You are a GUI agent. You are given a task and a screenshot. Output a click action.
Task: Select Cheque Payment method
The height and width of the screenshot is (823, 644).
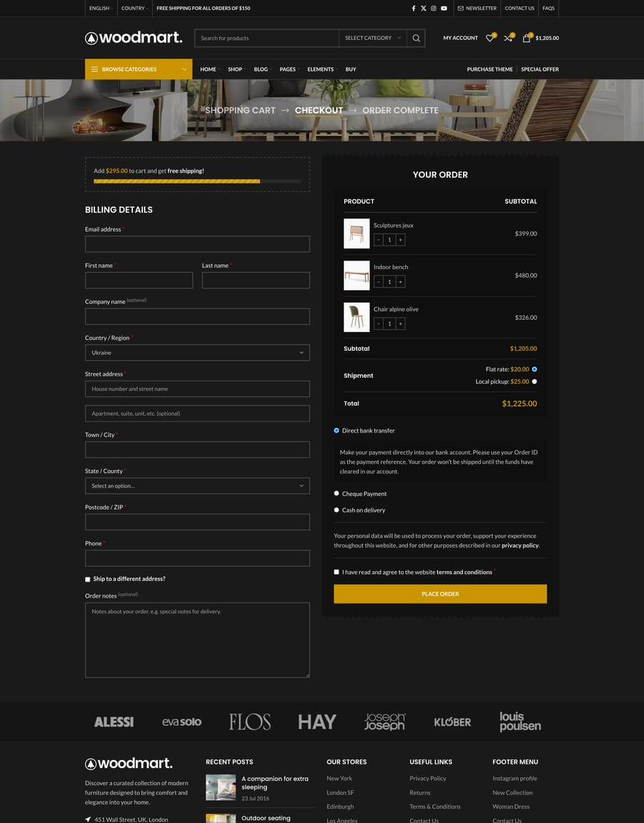click(336, 493)
